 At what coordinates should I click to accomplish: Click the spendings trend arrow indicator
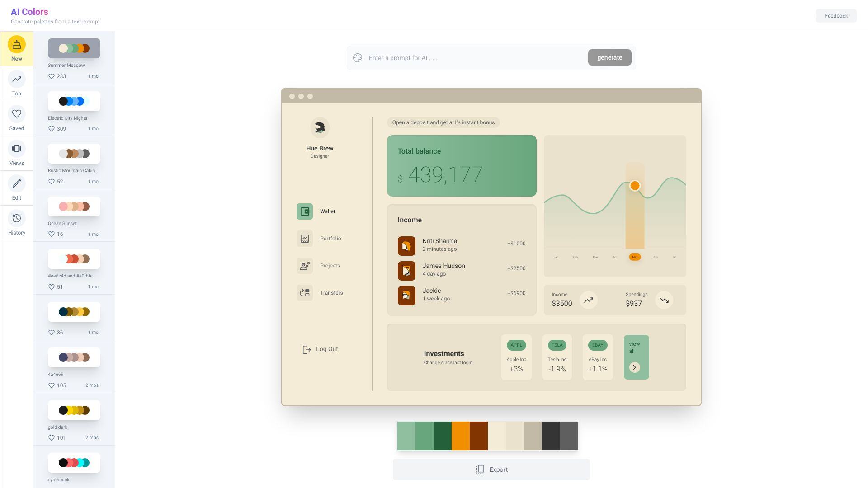(x=664, y=300)
